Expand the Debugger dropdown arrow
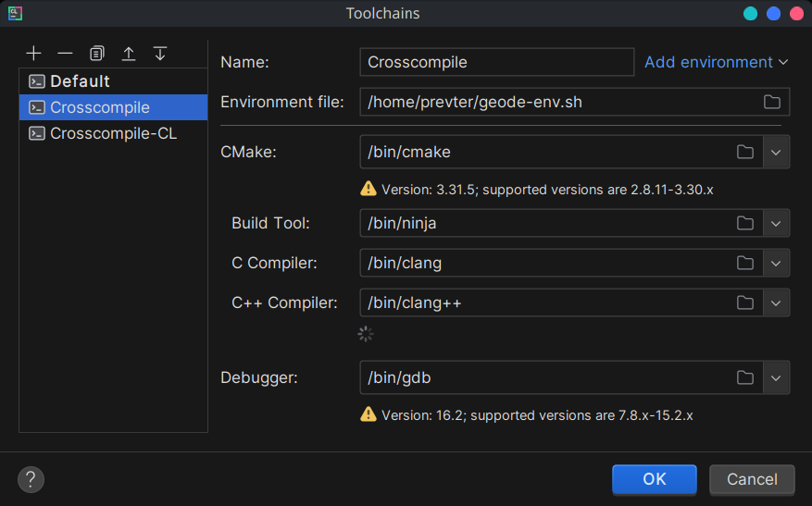 pyautogui.click(x=776, y=377)
